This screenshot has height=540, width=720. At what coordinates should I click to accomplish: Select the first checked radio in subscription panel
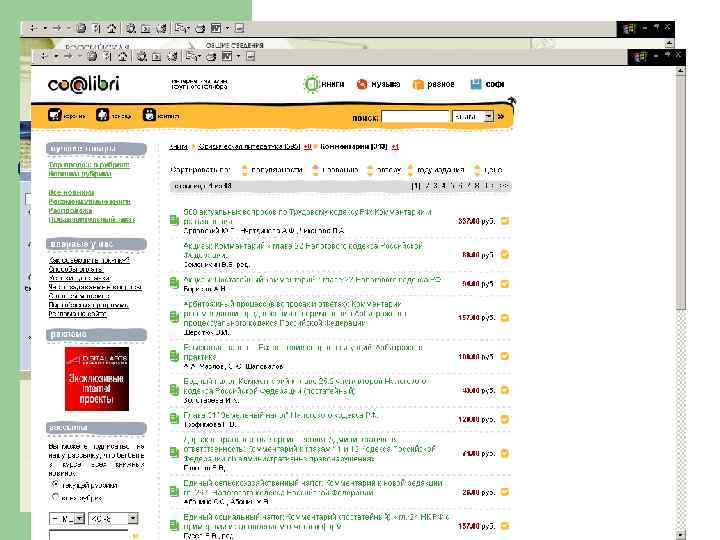55,484
